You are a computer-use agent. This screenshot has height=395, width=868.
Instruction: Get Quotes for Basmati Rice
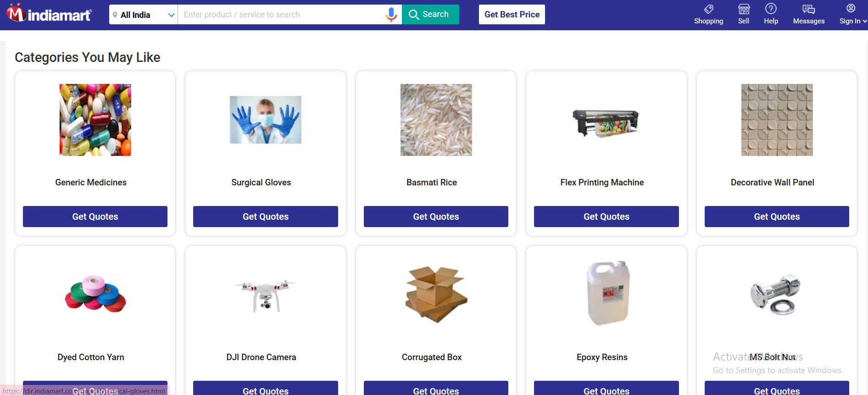[436, 217]
